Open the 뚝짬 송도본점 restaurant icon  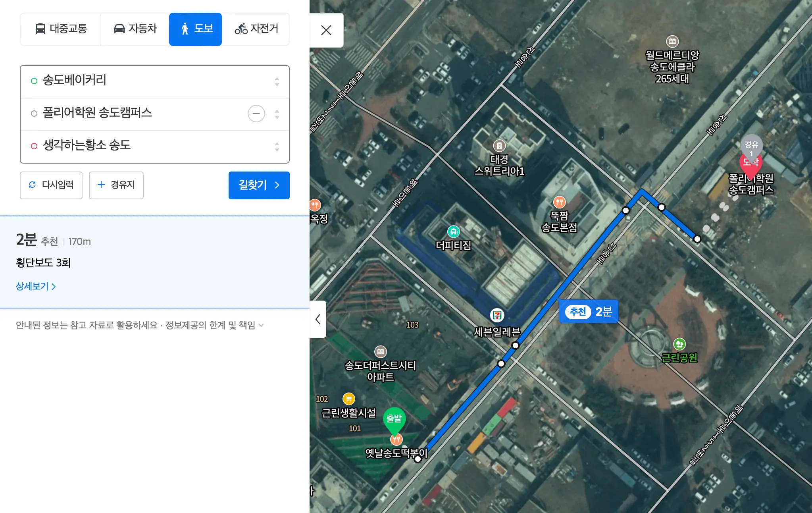coord(559,202)
